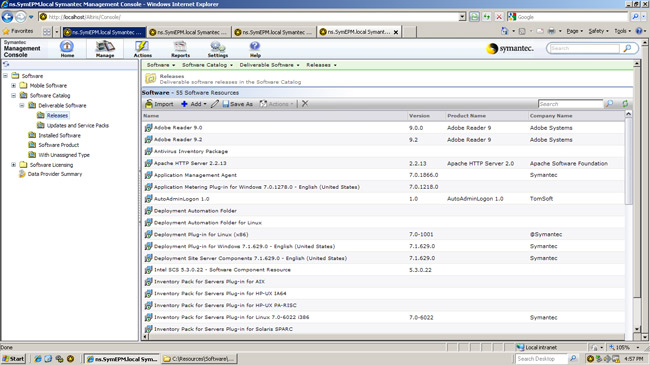
Task: Open the C:\Resources\Software taskbar window
Action: [x=199, y=359]
